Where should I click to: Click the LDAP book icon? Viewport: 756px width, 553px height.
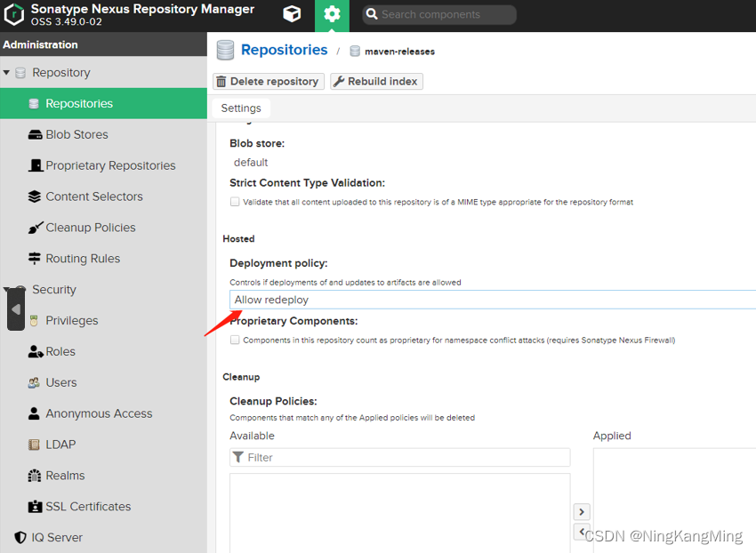point(34,445)
